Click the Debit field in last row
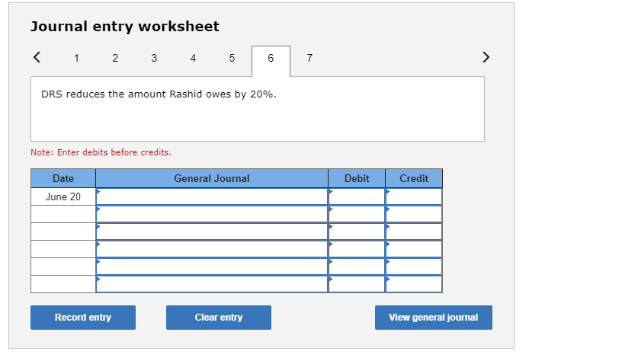 tap(357, 283)
